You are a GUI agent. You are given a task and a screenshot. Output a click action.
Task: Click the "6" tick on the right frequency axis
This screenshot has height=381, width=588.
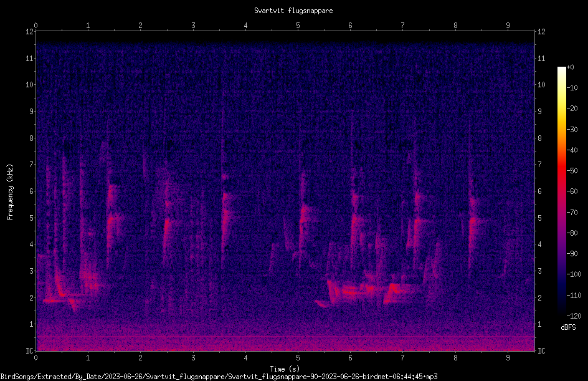click(x=539, y=191)
